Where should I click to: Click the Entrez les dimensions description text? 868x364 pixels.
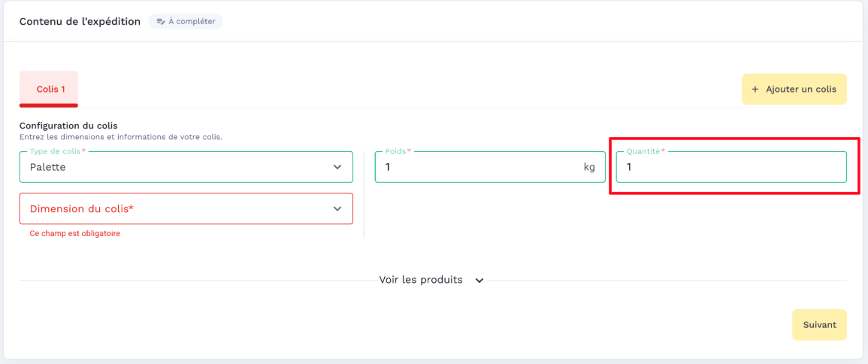pos(120,137)
